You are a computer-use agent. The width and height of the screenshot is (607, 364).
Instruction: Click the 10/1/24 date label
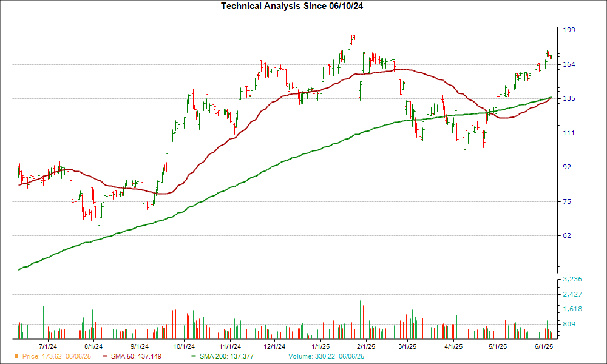(x=185, y=346)
